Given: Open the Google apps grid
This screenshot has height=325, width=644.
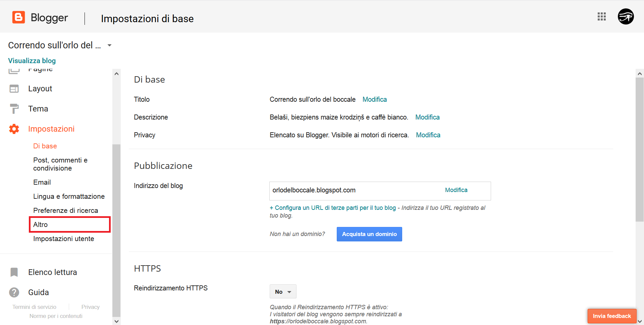Looking at the screenshot, I should click(602, 16).
